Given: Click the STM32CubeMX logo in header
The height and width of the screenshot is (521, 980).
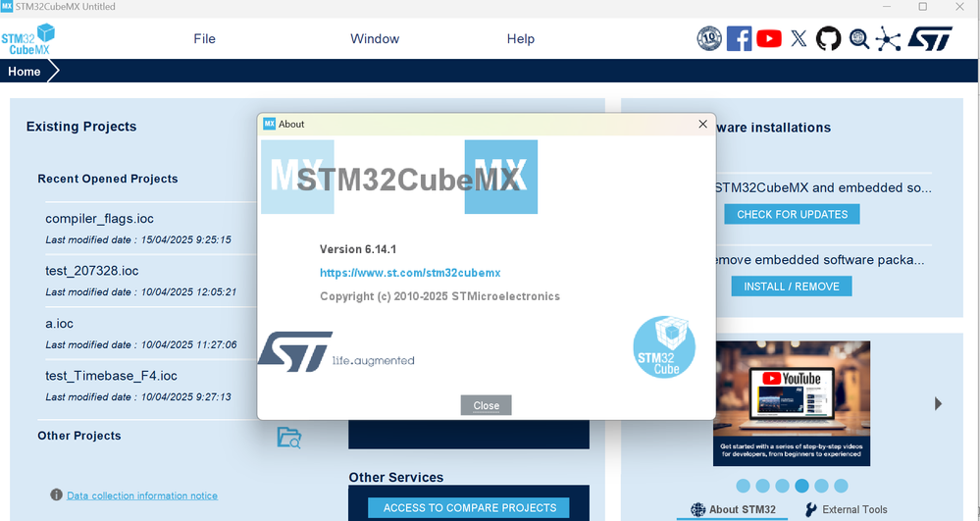Looking at the screenshot, I should coord(28,39).
